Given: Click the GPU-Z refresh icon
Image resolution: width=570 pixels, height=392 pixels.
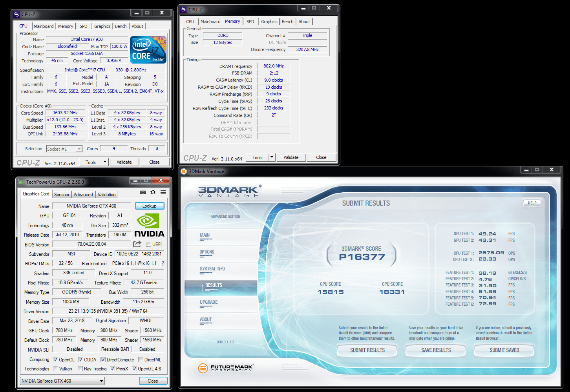Looking at the screenshot, I should point(153,192).
